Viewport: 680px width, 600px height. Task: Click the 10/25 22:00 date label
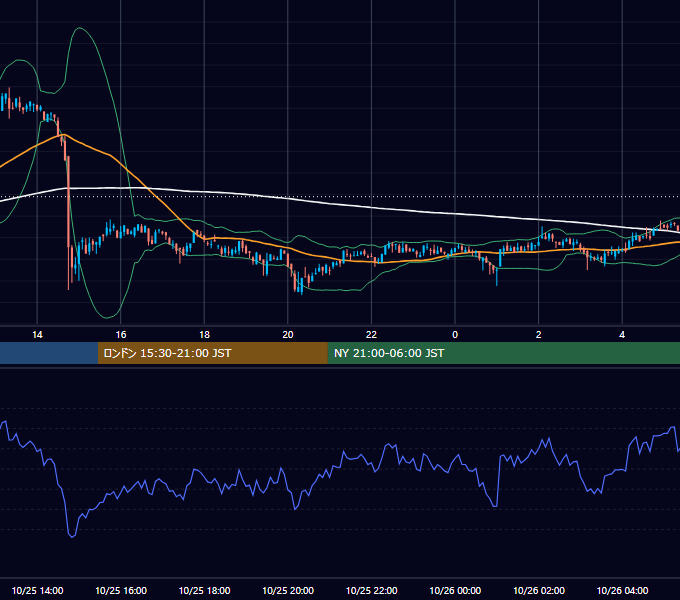(x=371, y=590)
